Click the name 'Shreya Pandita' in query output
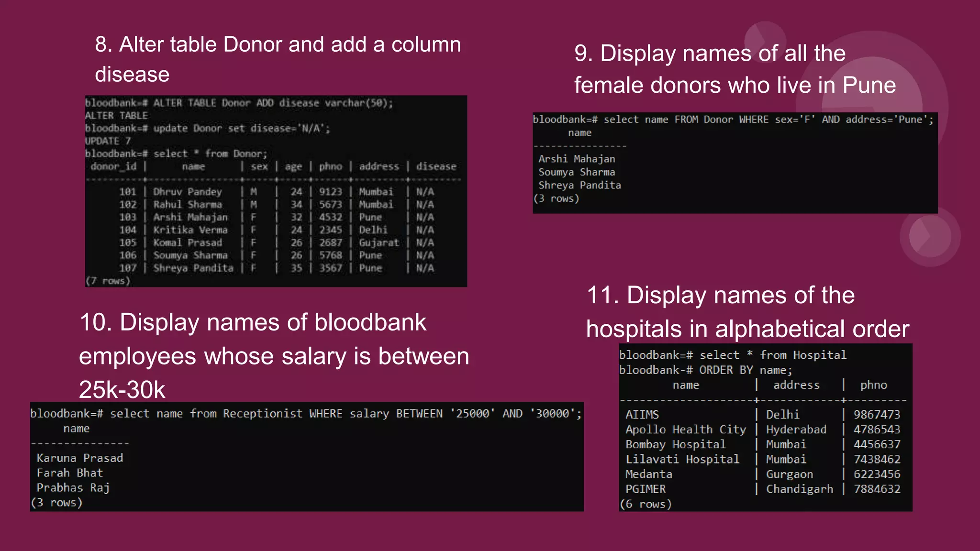980x551 pixels. (x=579, y=185)
